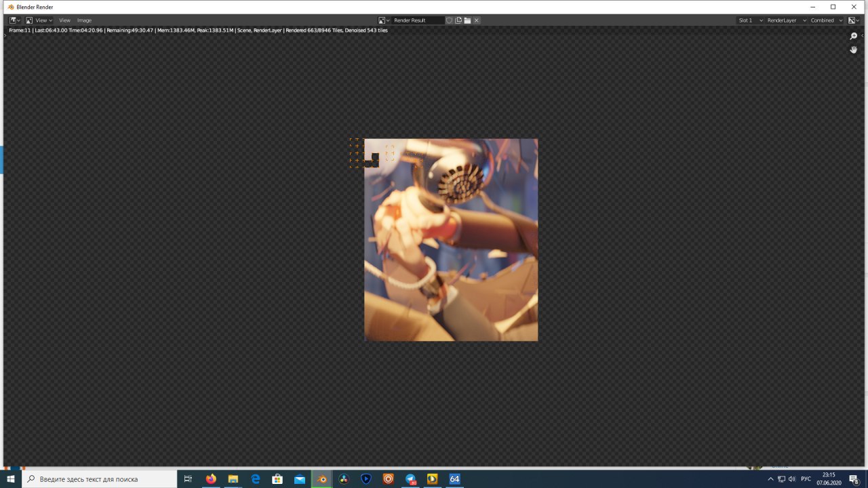This screenshot has height=488, width=868.
Task: Click the zoom magnifier gizmo
Action: tap(854, 36)
